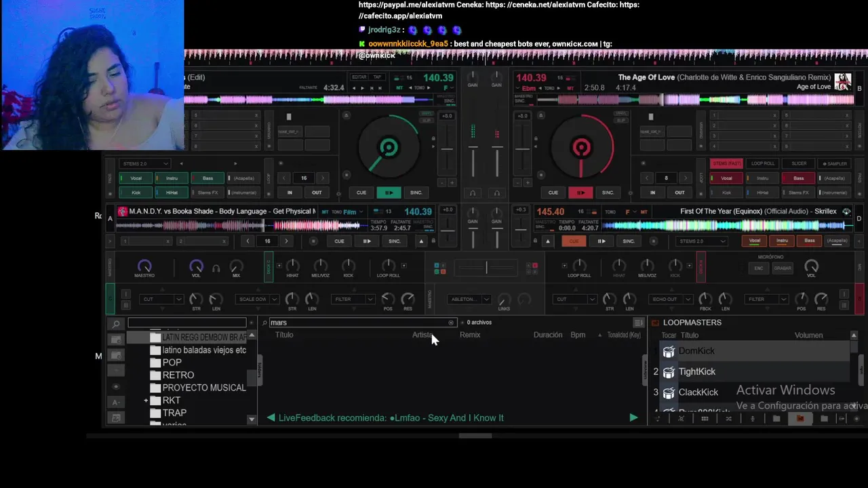This screenshot has width=868, height=488.
Task: Click the red highlighted icon in bottom toolbar
Action: coord(800,418)
